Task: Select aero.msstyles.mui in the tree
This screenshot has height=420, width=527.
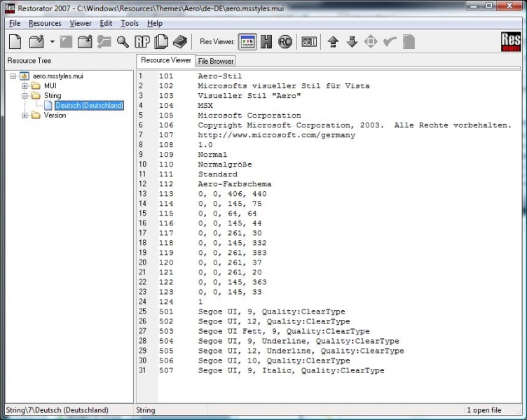Action: pyautogui.click(x=57, y=76)
